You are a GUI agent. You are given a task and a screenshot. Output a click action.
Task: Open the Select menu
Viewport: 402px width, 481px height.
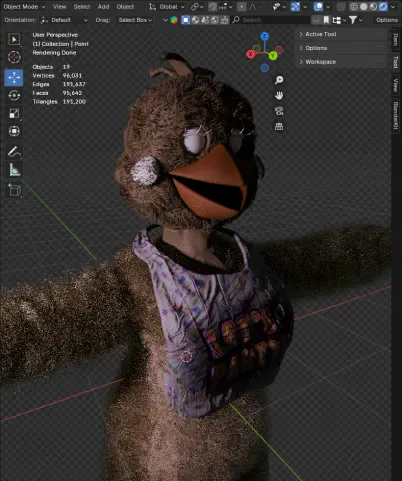[82, 7]
